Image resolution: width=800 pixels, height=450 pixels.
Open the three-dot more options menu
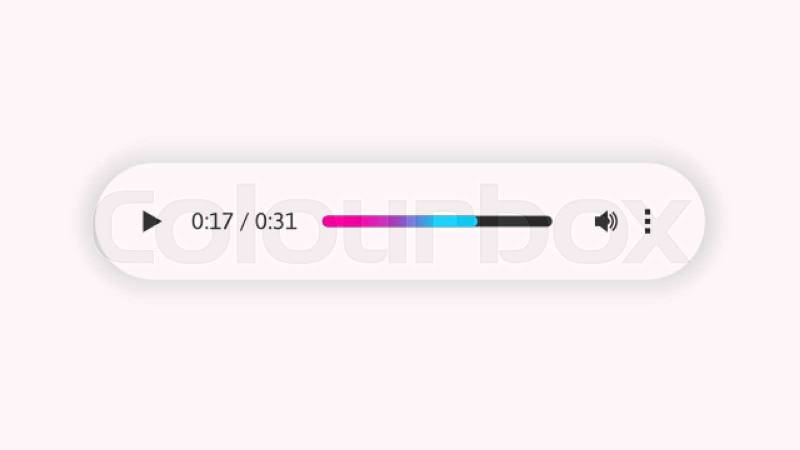coord(647,221)
